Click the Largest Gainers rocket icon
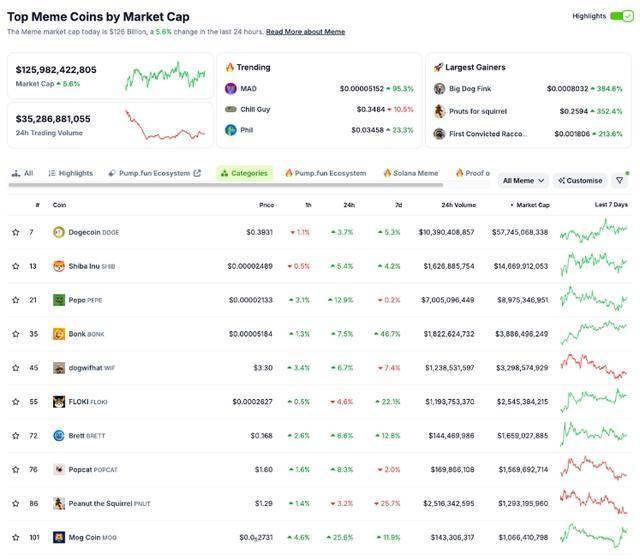The image size is (640, 560). [438, 67]
